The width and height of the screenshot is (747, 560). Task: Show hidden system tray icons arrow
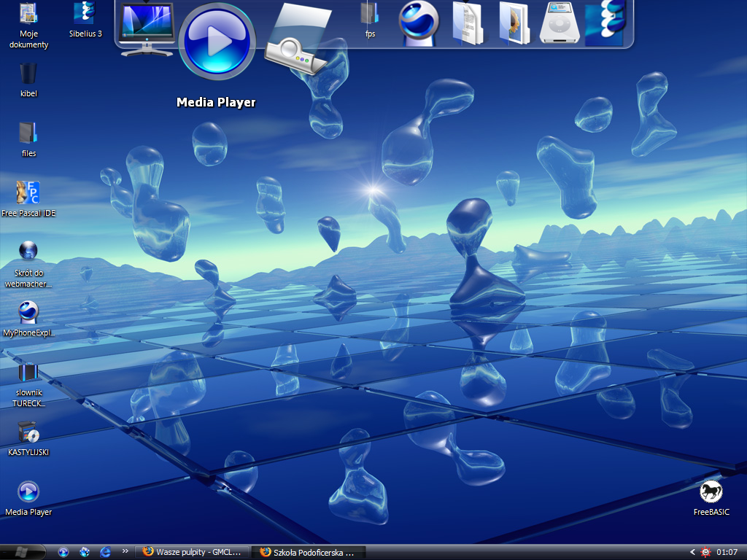[x=692, y=552]
